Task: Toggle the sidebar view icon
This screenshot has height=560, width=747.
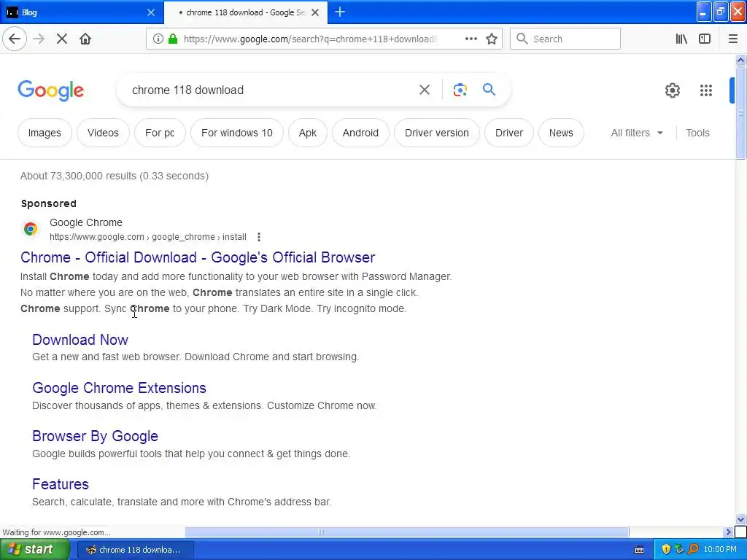Action: 705,39
